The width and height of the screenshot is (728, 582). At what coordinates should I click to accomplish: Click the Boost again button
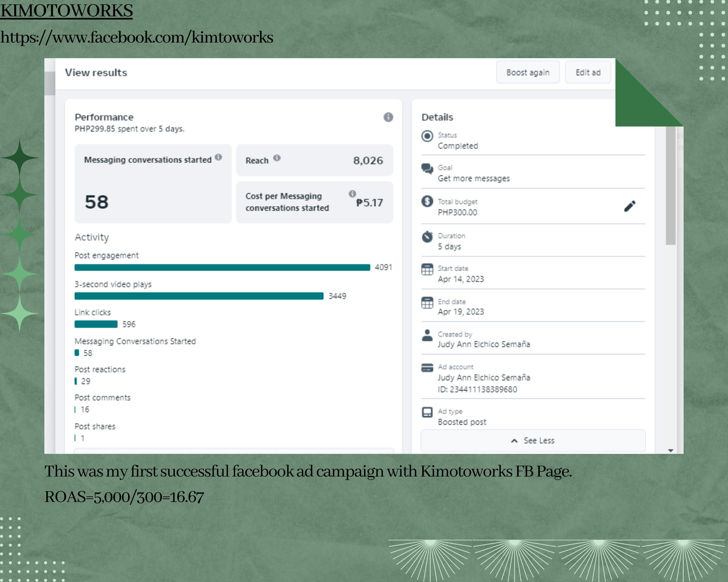click(528, 72)
